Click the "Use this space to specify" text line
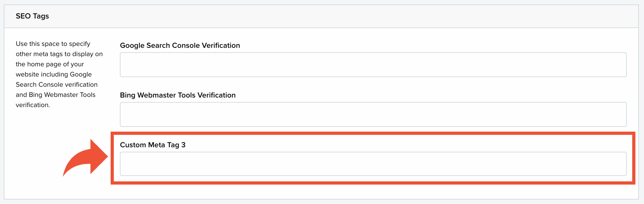Screen dimensions: 644x204 (x=53, y=44)
